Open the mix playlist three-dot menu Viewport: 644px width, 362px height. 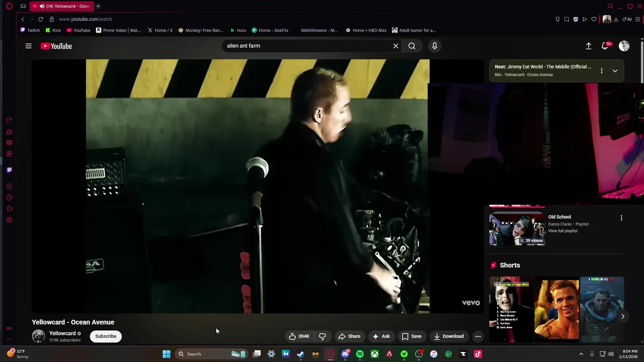[x=601, y=71]
